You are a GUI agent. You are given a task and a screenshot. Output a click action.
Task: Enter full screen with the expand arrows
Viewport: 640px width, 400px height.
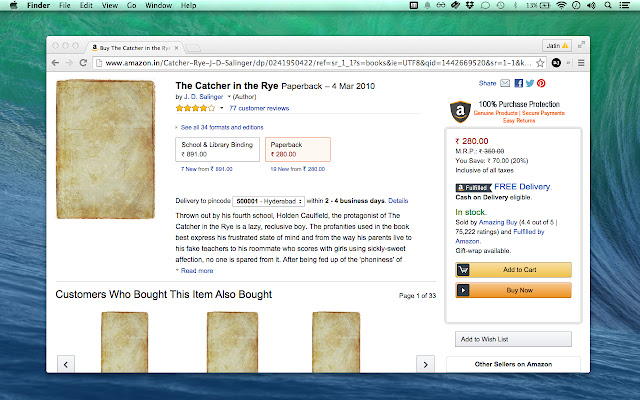[x=581, y=45]
